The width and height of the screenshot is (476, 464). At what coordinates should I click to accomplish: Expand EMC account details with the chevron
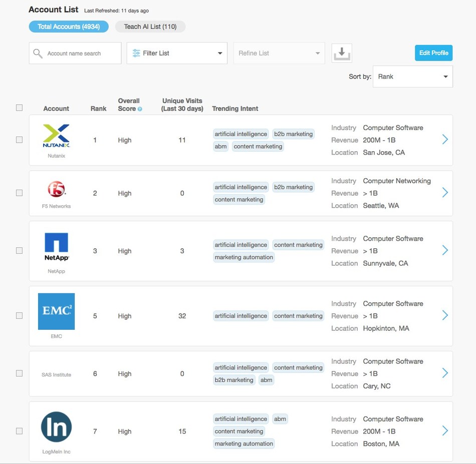pyautogui.click(x=444, y=315)
